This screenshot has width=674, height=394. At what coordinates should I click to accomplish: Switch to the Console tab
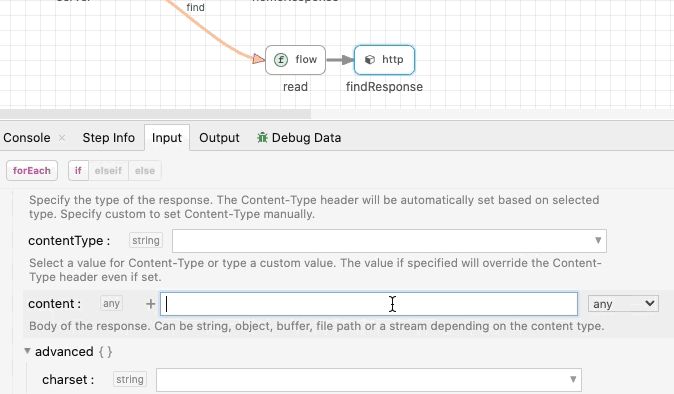[x=27, y=137]
